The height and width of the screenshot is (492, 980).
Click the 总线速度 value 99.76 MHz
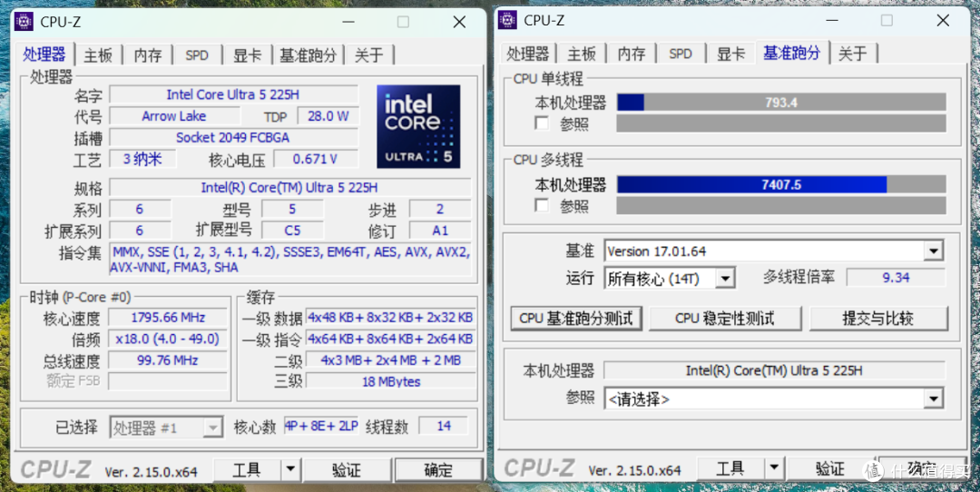pyautogui.click(x=168, y=359)
